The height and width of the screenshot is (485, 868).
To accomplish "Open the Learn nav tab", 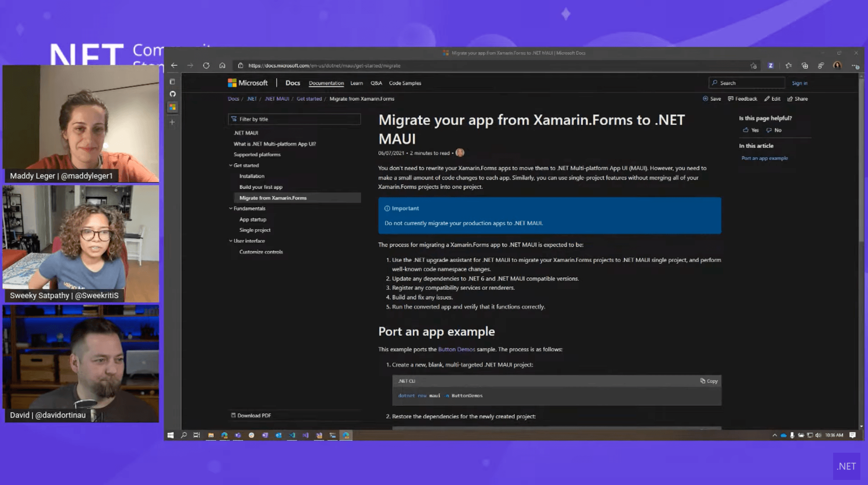I will point(356,83).
